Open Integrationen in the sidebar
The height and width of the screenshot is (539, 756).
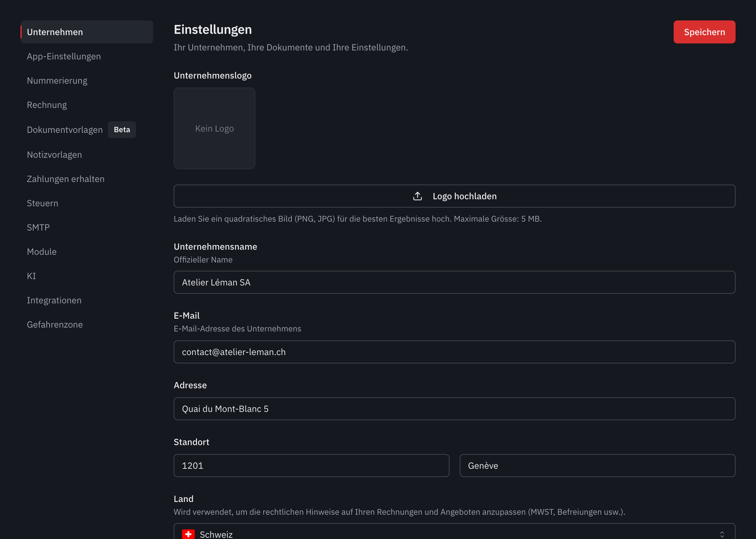click(54, 300)
